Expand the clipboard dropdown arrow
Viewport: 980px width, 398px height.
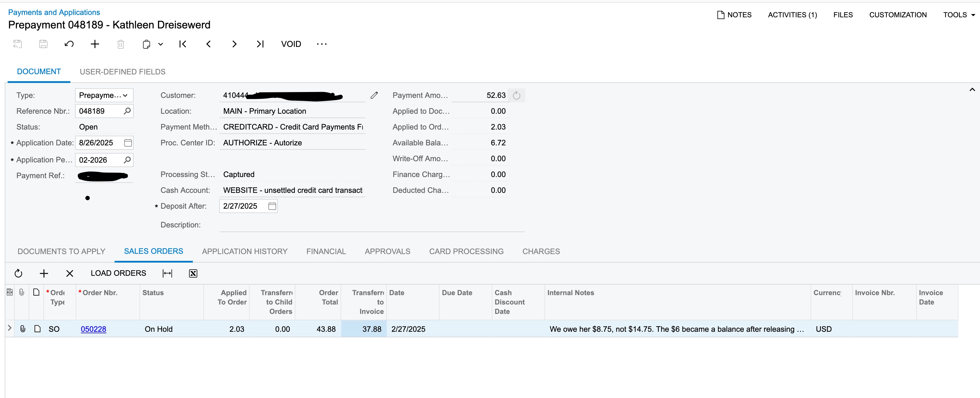point(161,44)
